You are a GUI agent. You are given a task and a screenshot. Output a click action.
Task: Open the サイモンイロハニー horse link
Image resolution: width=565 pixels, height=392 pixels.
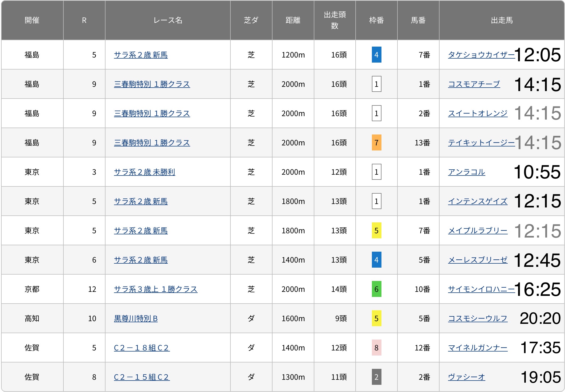point(481,289)
